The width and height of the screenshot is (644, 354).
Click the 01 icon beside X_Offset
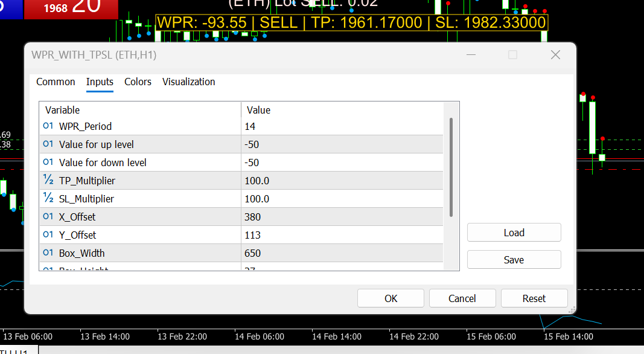[x=48, y=216]
